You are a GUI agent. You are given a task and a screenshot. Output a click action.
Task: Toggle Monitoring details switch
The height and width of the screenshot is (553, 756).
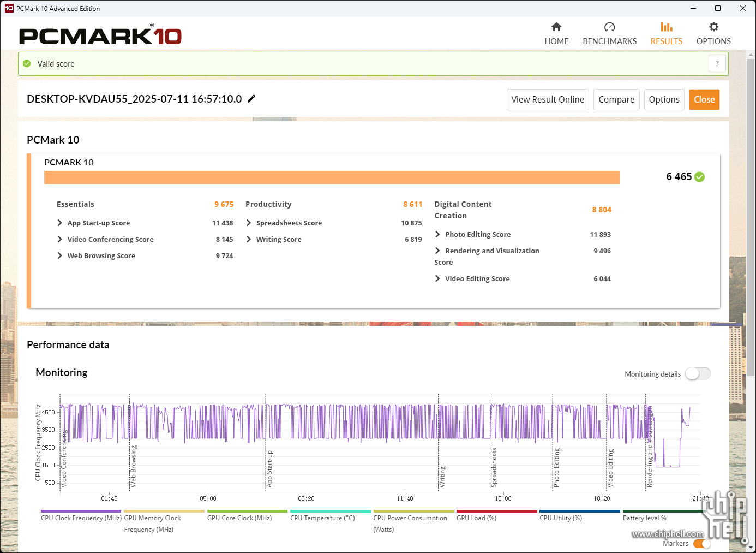[698, 374]
